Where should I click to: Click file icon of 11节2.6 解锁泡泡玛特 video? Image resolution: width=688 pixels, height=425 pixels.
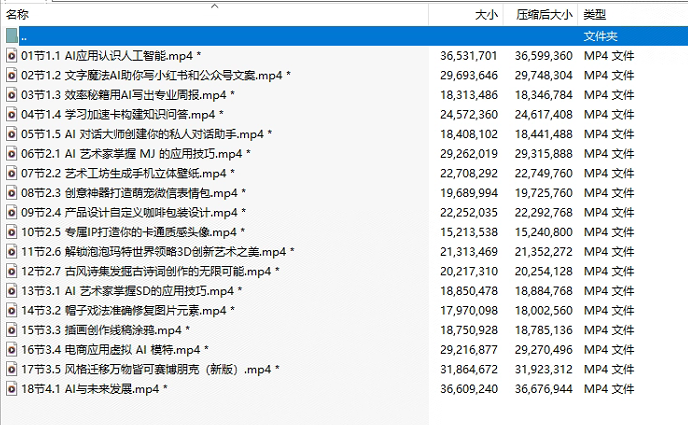[11, 251]
